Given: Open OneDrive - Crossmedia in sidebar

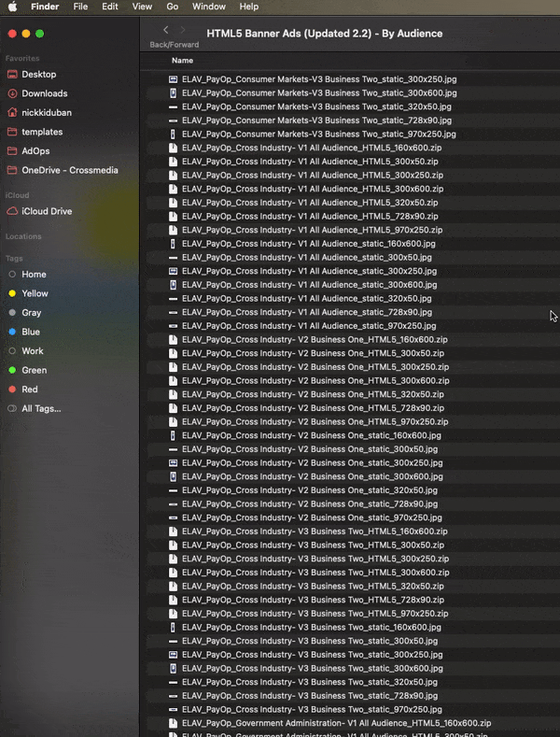Looking at the screenshot, I should click(x=69, y=170).
